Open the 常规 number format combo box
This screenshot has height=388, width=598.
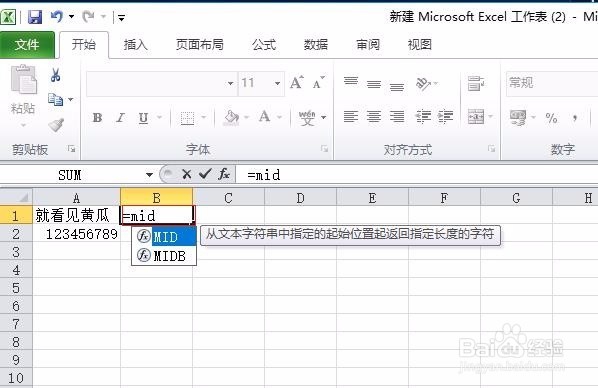click(552, 83)
